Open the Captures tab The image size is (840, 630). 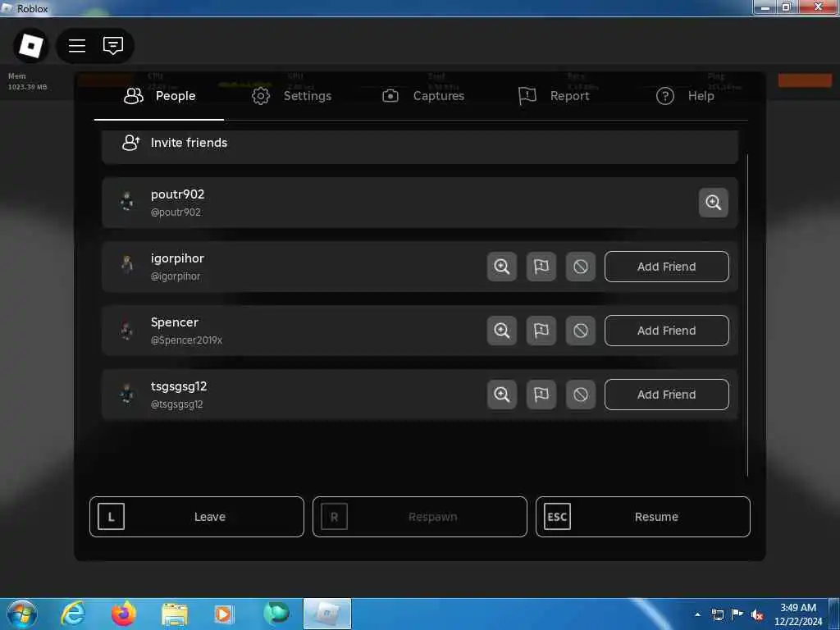pos(423,96)
